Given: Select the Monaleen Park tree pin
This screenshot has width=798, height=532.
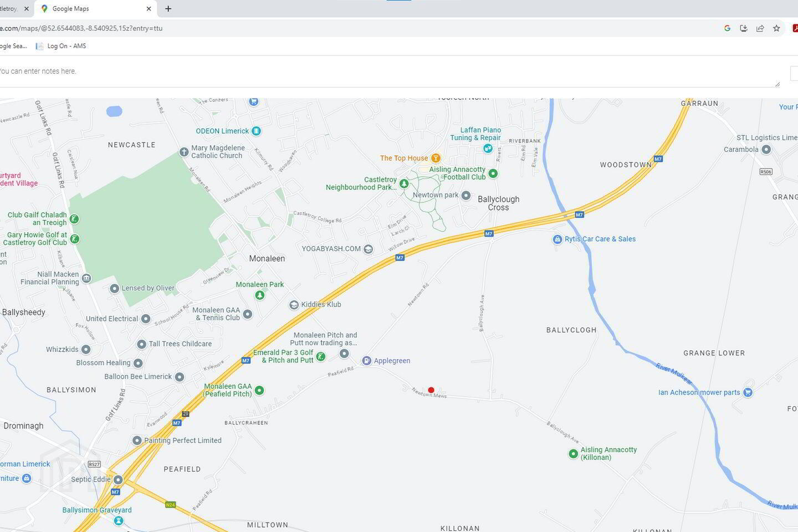Looking at the screenshot, I should 259,295.
